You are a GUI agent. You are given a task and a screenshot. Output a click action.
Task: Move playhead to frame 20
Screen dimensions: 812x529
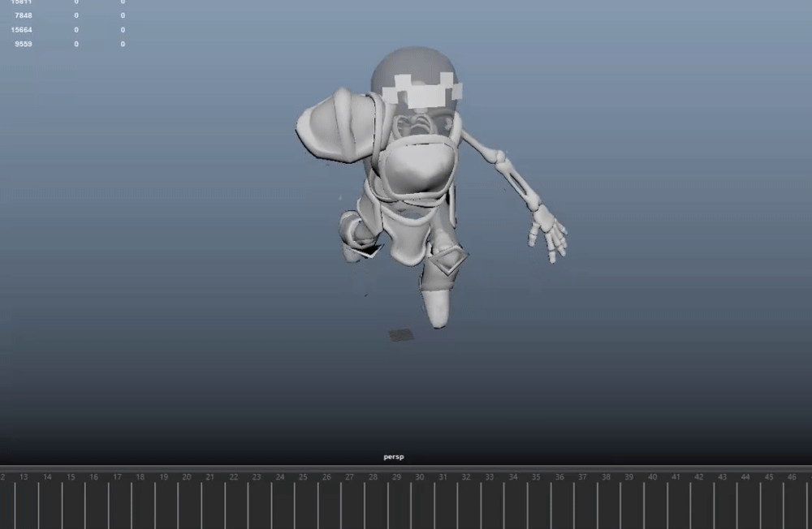(187, 477)
